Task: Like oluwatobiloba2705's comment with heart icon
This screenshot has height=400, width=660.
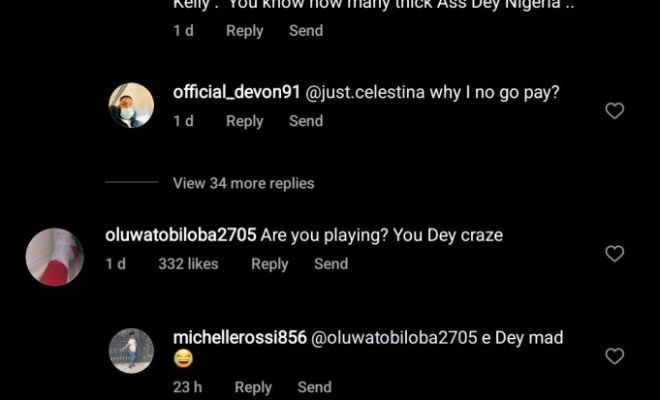Action: (x=615, y=254)
